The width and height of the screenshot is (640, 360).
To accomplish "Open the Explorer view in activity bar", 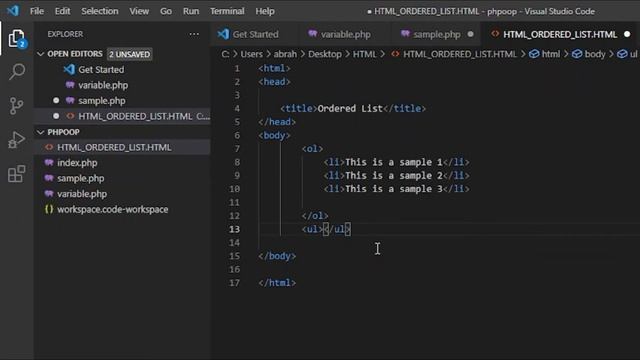I will [x=17, y=38].
